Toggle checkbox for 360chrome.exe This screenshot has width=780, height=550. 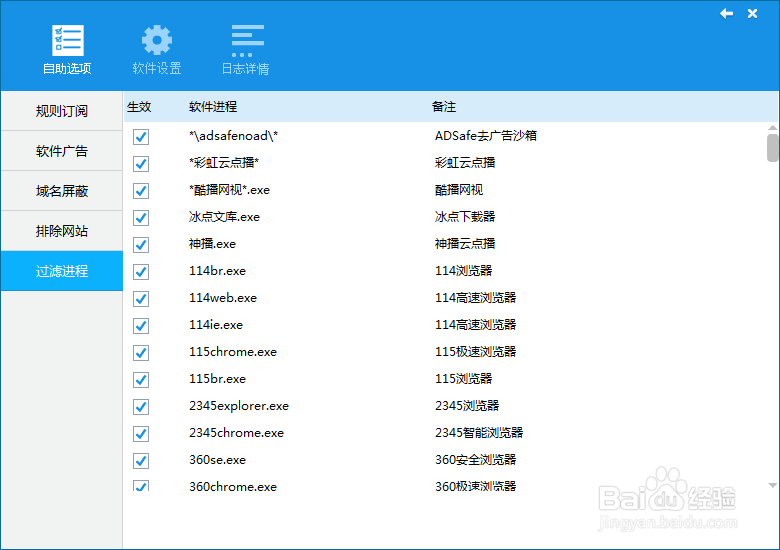click(x=141, y=486)
